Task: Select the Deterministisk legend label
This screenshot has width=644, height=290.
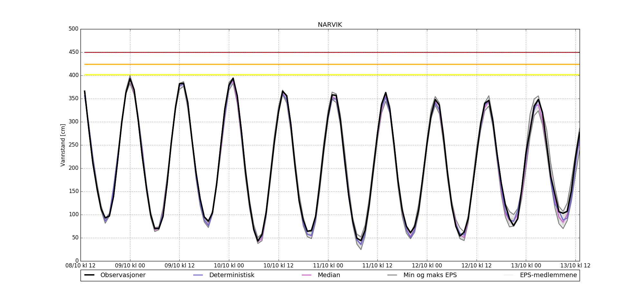Action: point(232,275)
